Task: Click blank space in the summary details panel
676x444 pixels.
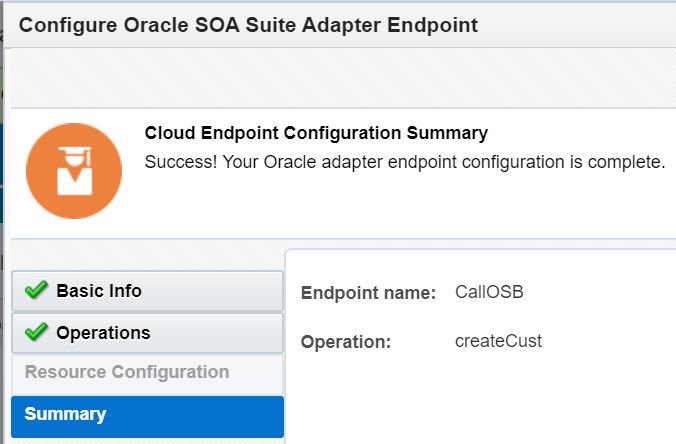Action: tap(500, 400)
